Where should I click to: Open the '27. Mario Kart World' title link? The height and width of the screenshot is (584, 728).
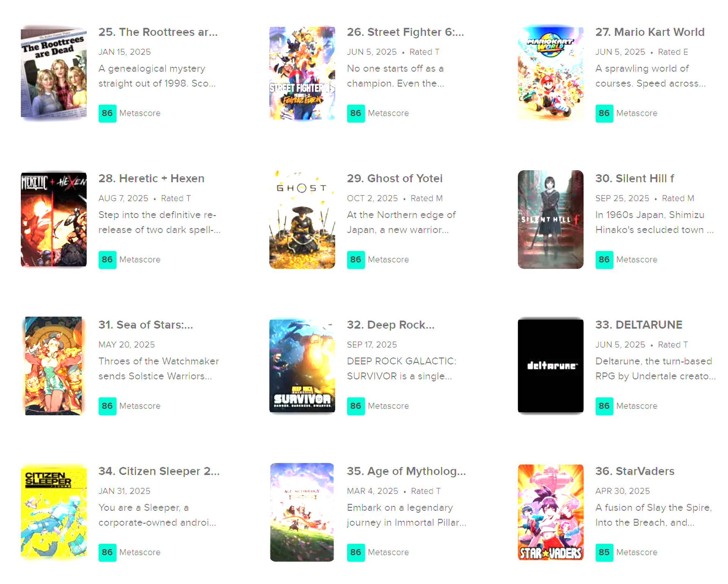click(650, 32)
